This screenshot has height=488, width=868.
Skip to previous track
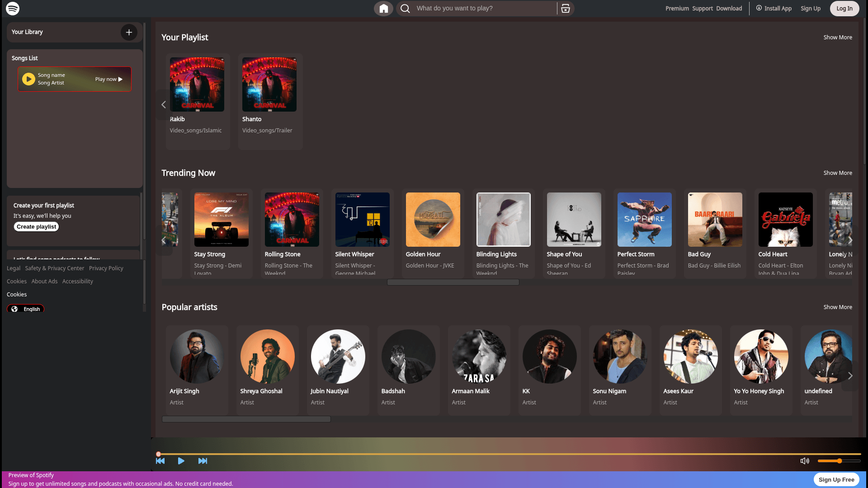160,461
